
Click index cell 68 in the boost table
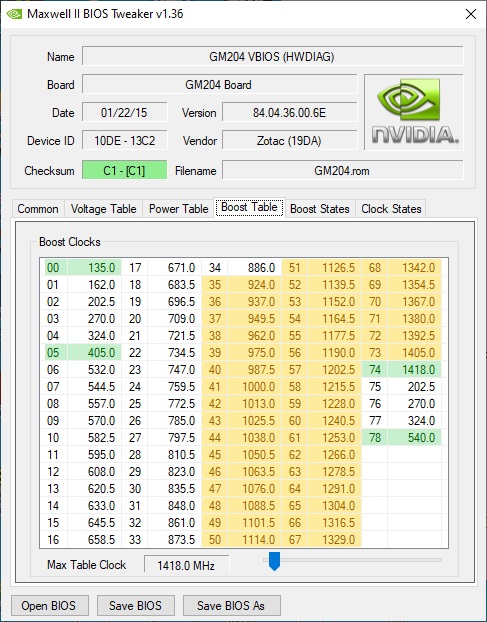point(375,268)
